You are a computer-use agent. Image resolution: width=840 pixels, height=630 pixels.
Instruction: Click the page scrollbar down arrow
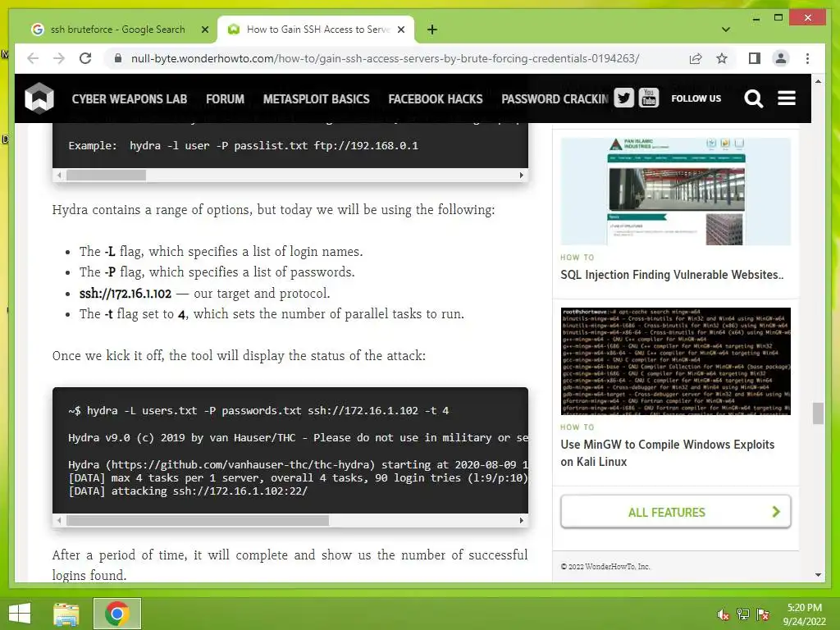tap(818, 575)
